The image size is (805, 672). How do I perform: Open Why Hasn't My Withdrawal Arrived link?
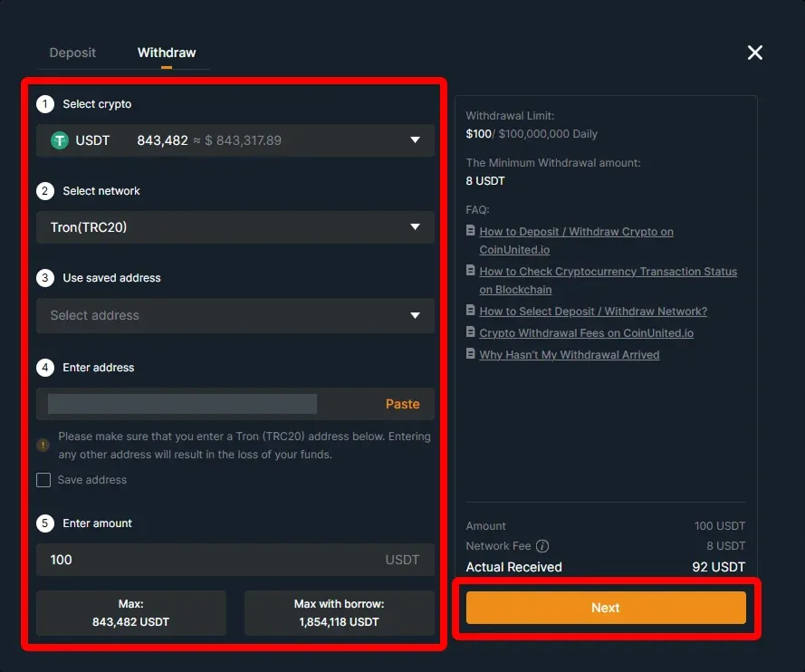(570, 355)
